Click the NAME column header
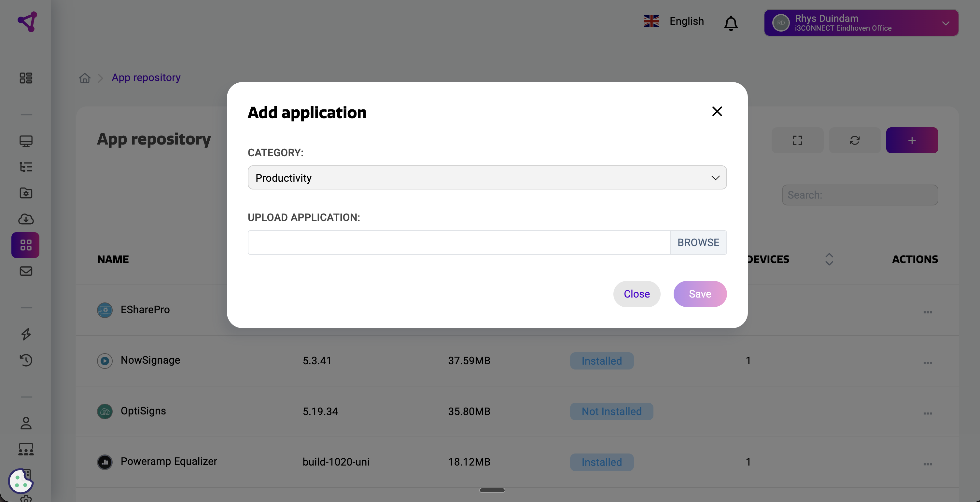This screenshot has height=502, width=980. [x=113, y=259]
